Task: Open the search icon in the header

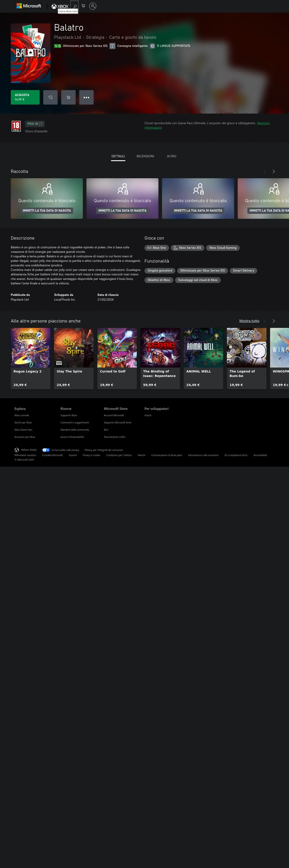Action: pos(75,6)
